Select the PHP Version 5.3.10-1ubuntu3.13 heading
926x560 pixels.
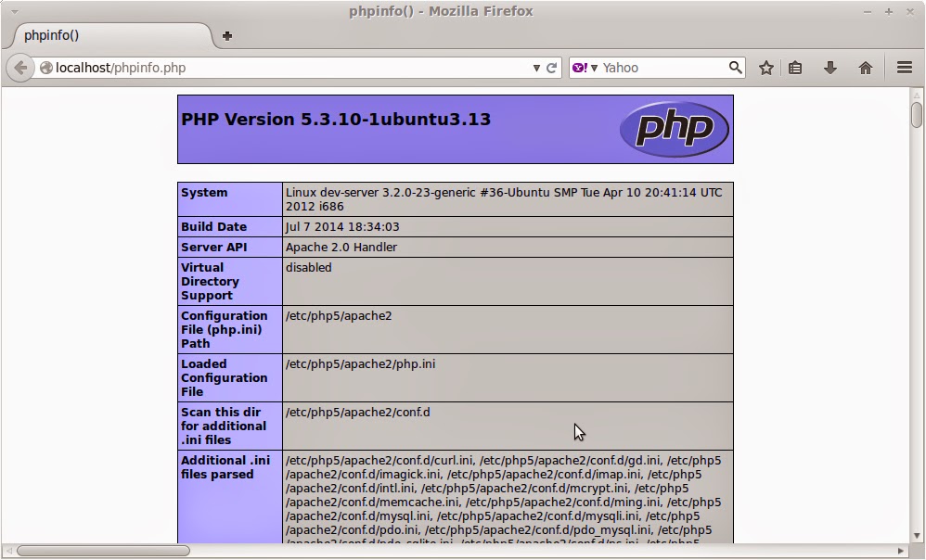click(x=336, y=120)
